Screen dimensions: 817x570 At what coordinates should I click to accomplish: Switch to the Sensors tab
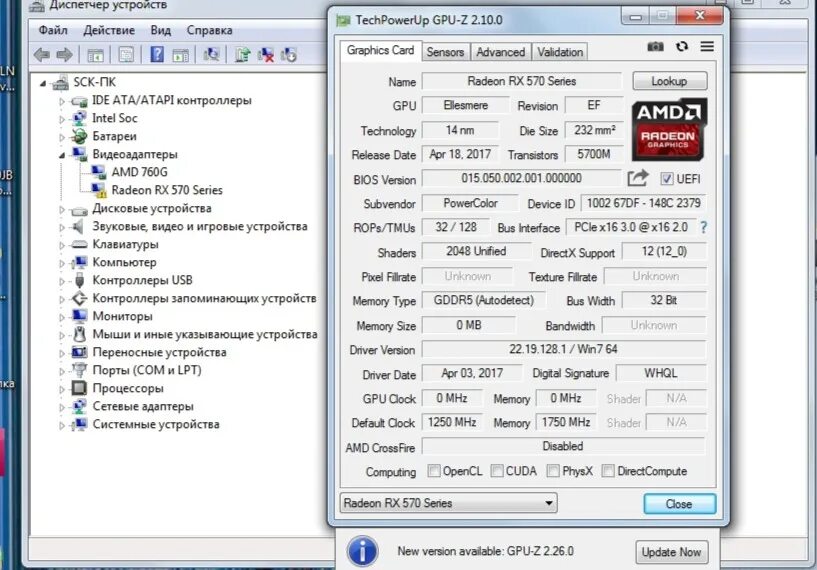[445, 52]
